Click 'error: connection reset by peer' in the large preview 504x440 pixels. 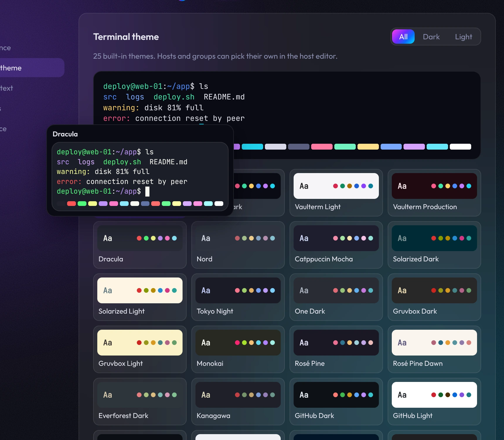tap(174, 119)
